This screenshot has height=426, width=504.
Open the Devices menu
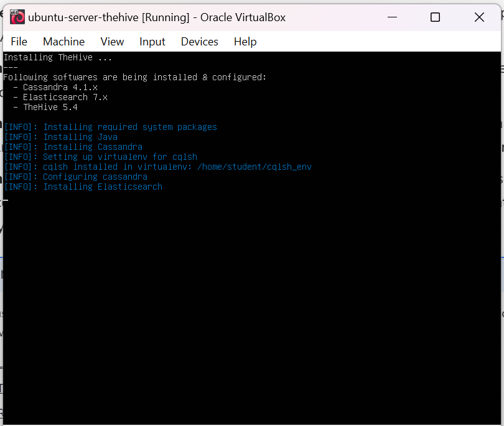[x=199, y=42]
